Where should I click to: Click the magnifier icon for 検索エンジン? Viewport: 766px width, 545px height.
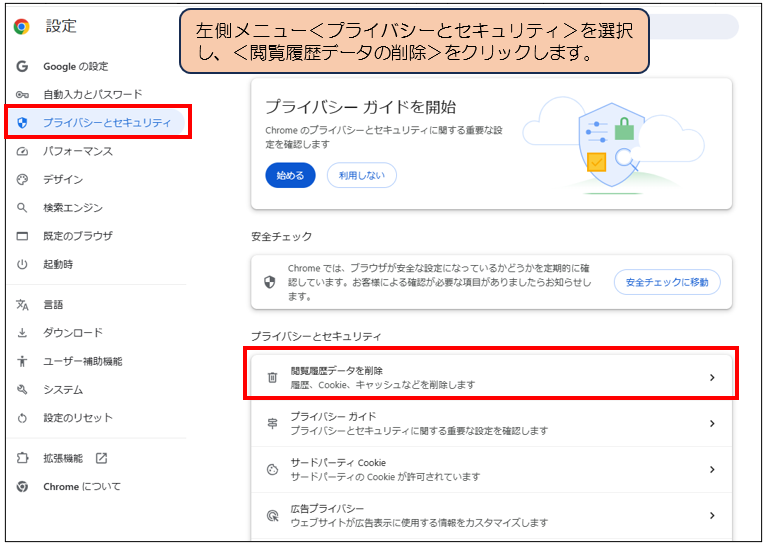[22, 208]
